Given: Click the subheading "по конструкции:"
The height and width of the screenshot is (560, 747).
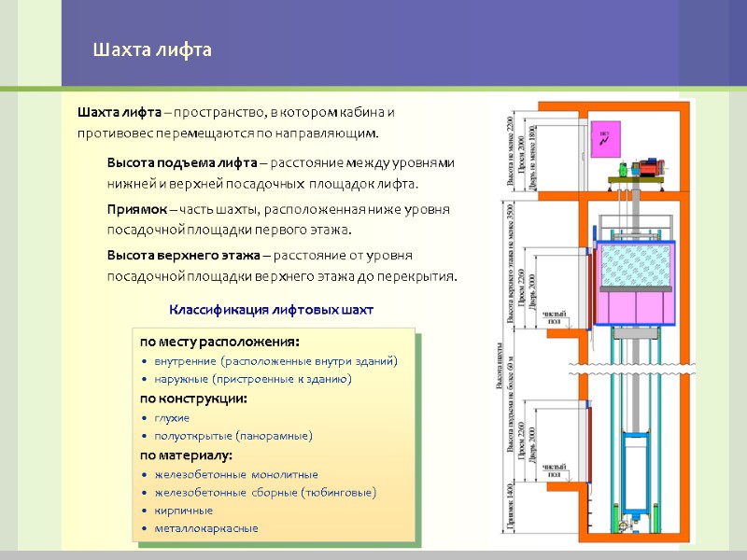Looking at the screenshot, I should 193,399.
